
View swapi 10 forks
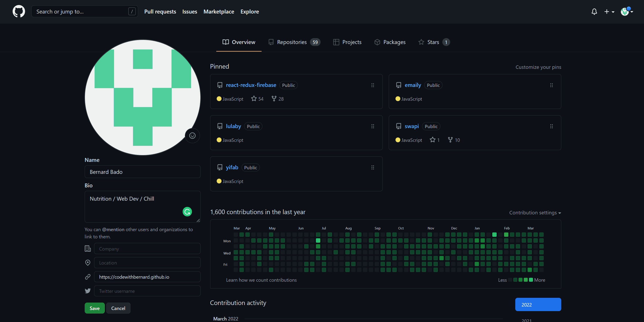(x=454, y=140)
